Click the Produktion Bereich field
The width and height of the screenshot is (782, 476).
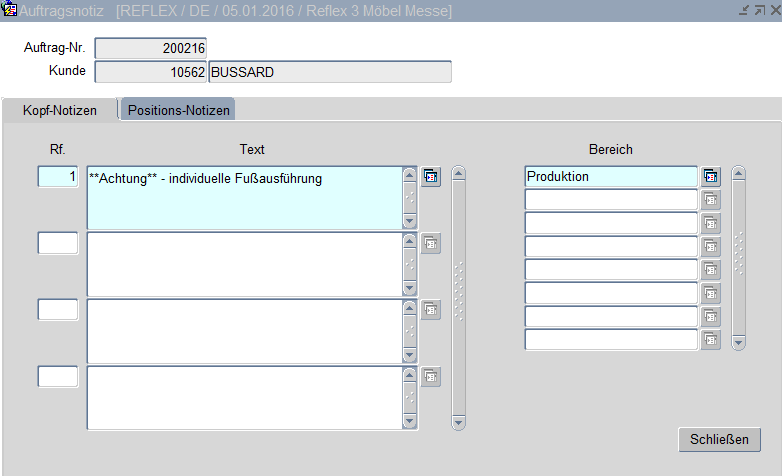pyautogui.click(x=610, y=177)
